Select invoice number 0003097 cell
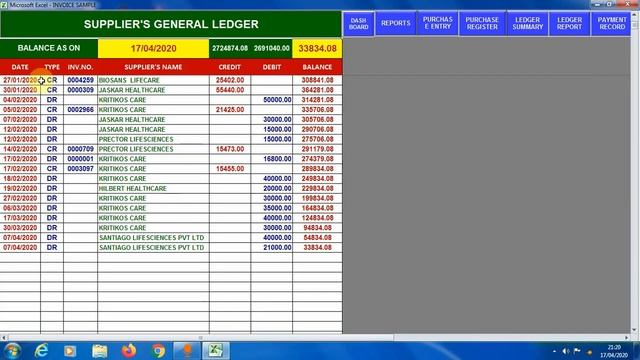The width and height of the screenshot is (640, 360). [80, 169]
